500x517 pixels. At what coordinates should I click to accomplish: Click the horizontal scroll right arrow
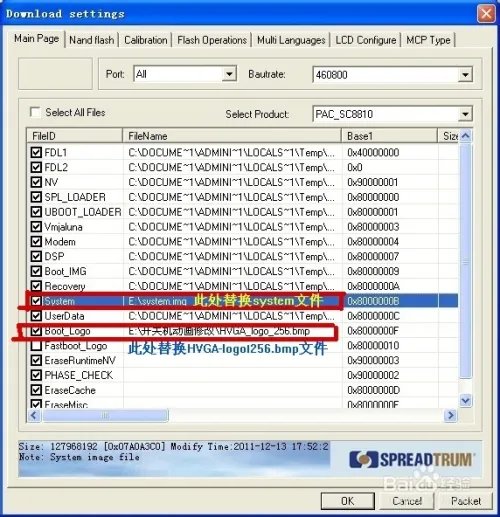coord(450,415)
